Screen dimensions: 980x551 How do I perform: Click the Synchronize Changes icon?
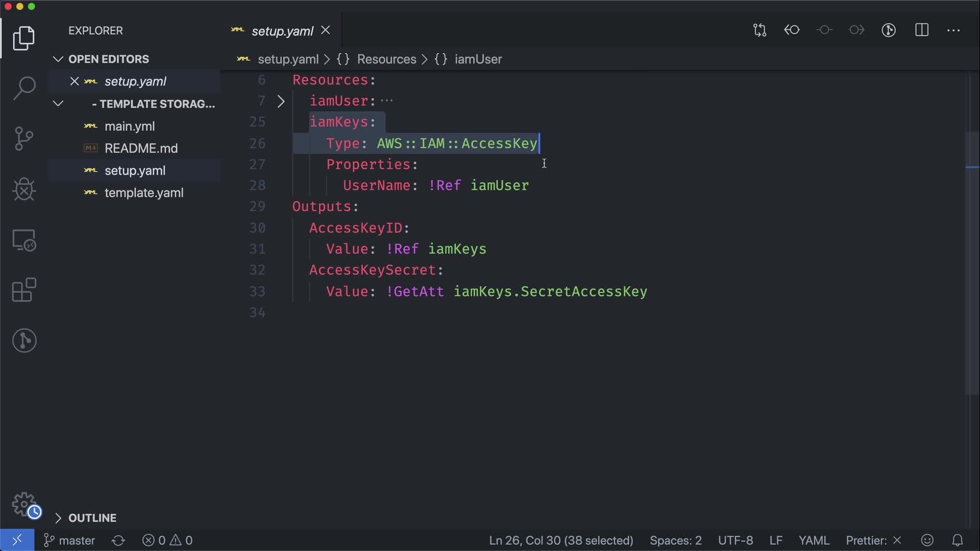[x=118, y=540]
